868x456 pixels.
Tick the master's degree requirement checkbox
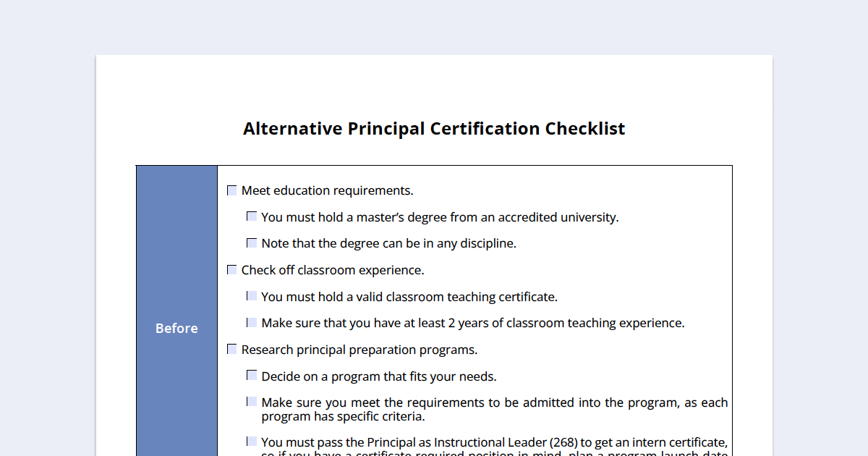tap(252, 216)
